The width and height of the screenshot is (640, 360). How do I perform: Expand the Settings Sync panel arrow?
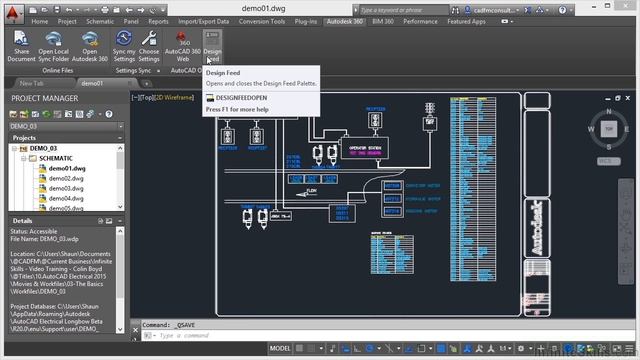click(158, 71)
